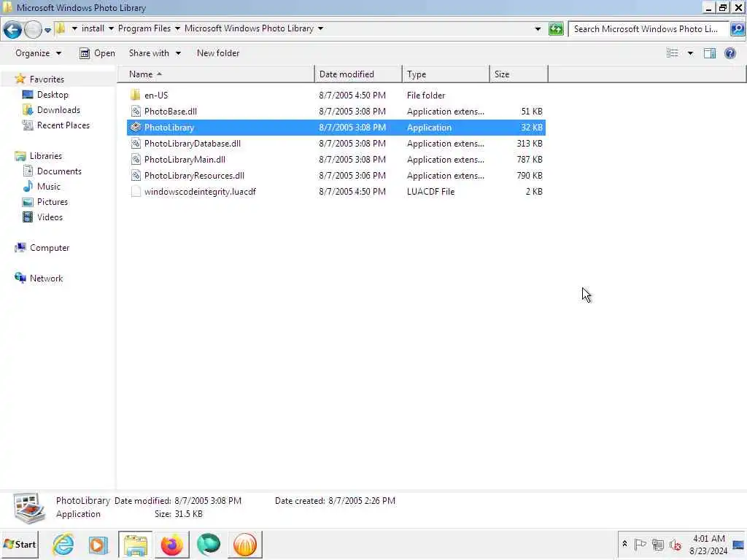Click the windowscodeintegrity.luacdf file name
This screenshot has height=560, width=747.
click(x=200, y=192)
